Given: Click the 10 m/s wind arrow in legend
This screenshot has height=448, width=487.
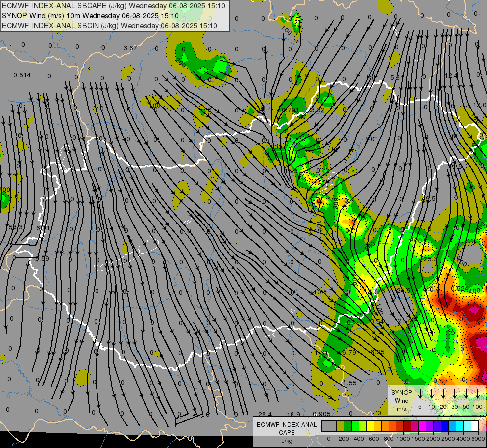Looking at the screenshot, I should pos(431,393).
